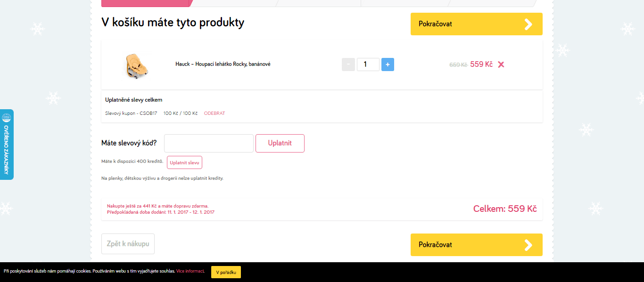The width and height of the screenshot is (644, 282).
Task: Apply credits with the Uplatnit slevu button
Action: pyautogui.click(x=184, y=162)
